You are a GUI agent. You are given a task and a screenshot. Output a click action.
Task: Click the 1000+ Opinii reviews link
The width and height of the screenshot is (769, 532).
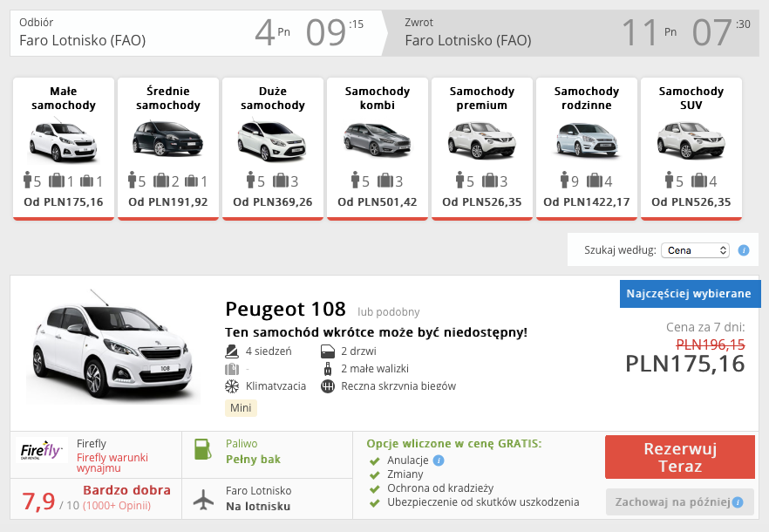117,506
